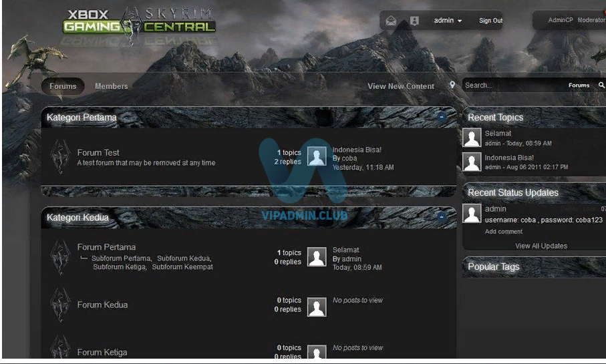The width and height of the screenshot is (606, 364).
Task: Open the Forum Kedua forum
Action: (x=102, y=305)
